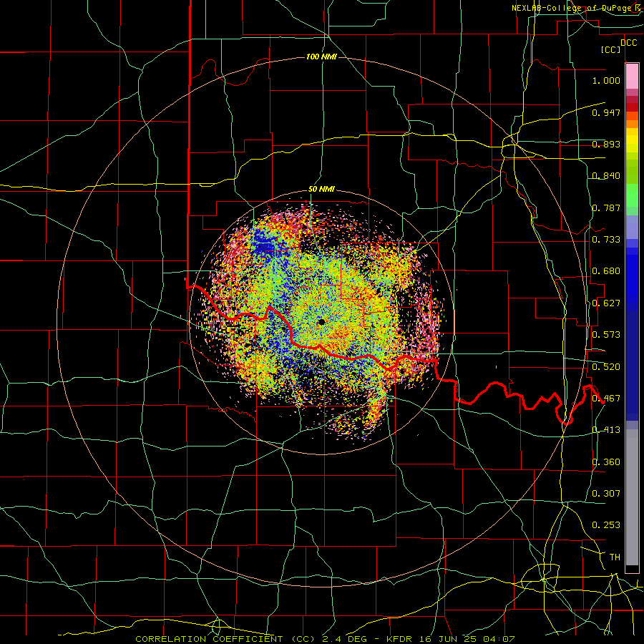Click the 0.893 legend value
The width and height of the screenshot is (644, 644).
pyautogui.click(x=606, y=144)
